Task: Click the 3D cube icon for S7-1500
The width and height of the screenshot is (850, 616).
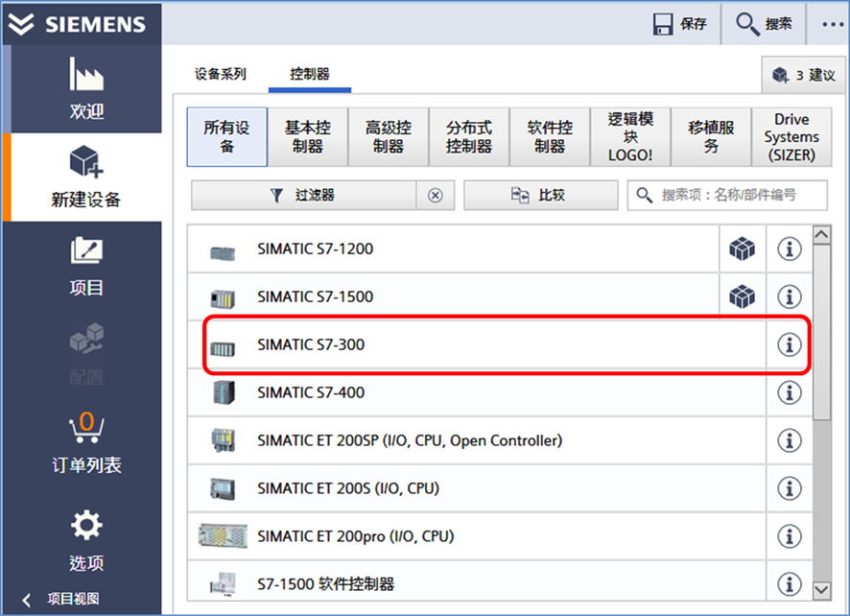Action: point(743,296)
